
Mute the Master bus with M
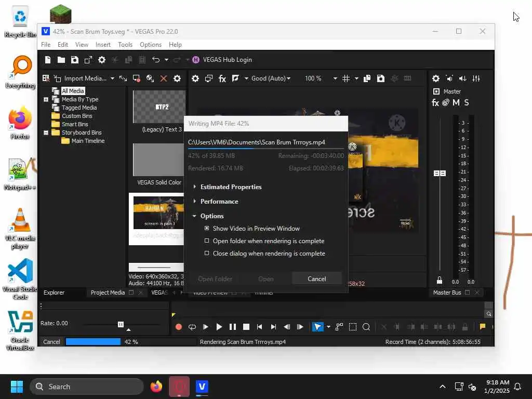[456, 102]
